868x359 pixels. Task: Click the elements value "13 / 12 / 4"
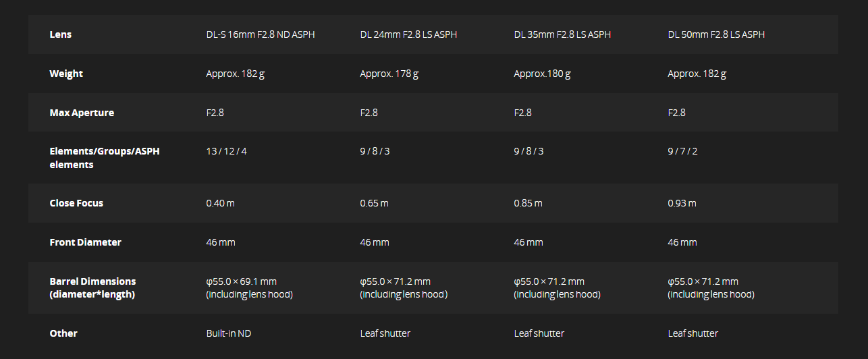pos(226,151)
